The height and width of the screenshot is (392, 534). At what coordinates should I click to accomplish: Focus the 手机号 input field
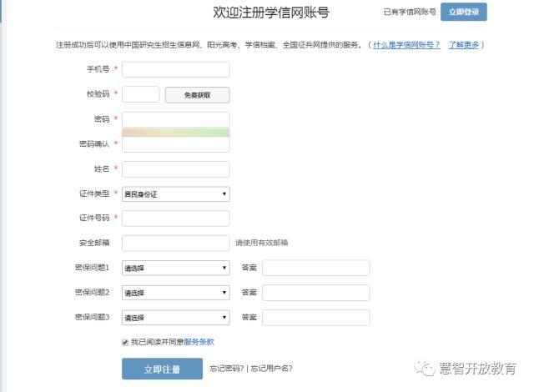[176, 69]
